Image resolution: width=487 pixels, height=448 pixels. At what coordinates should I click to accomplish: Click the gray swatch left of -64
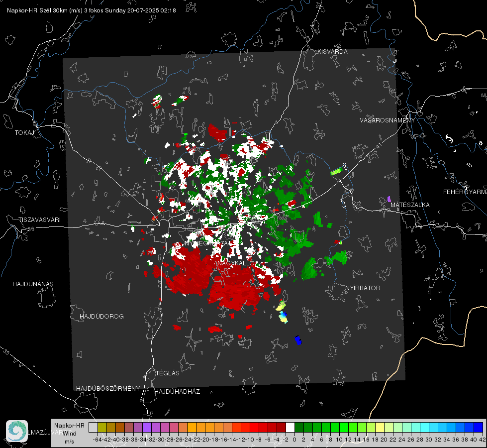point(93,427)
